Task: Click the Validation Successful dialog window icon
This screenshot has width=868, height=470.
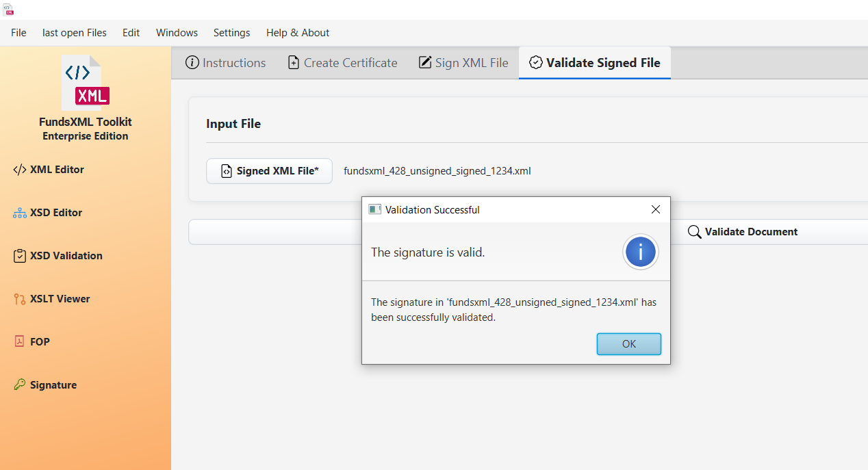Action: pos(374,210)
